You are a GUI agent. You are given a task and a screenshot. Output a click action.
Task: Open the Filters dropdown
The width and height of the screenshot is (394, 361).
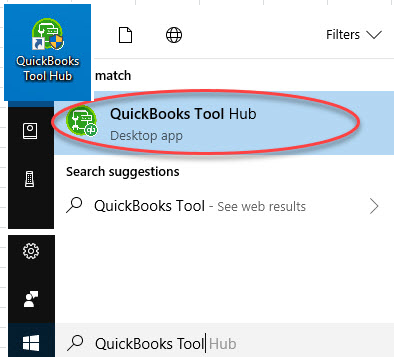(x=354, y=35)
